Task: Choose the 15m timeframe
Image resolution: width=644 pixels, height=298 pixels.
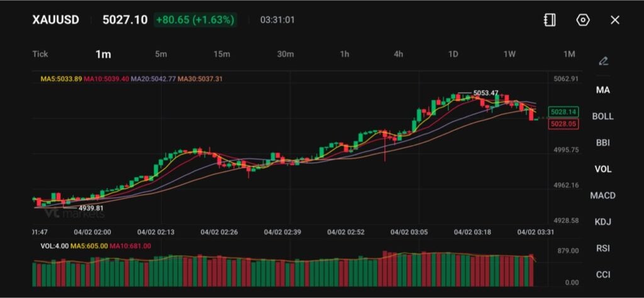Action: pos(221,54)
